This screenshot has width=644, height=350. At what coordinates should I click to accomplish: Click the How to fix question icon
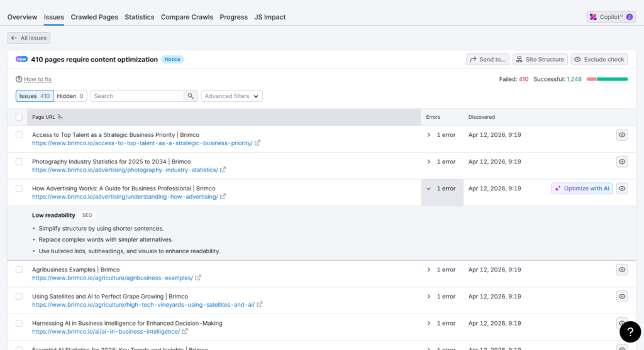(19, 79)
